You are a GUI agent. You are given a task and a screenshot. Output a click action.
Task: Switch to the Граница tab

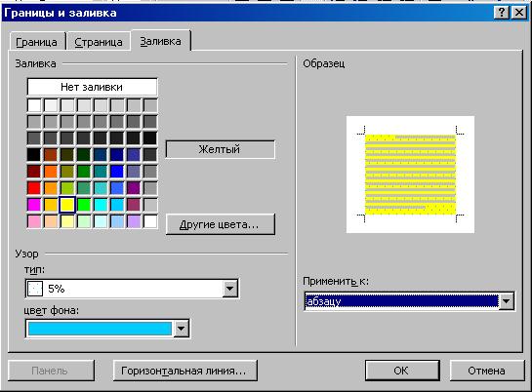(37, 42)
